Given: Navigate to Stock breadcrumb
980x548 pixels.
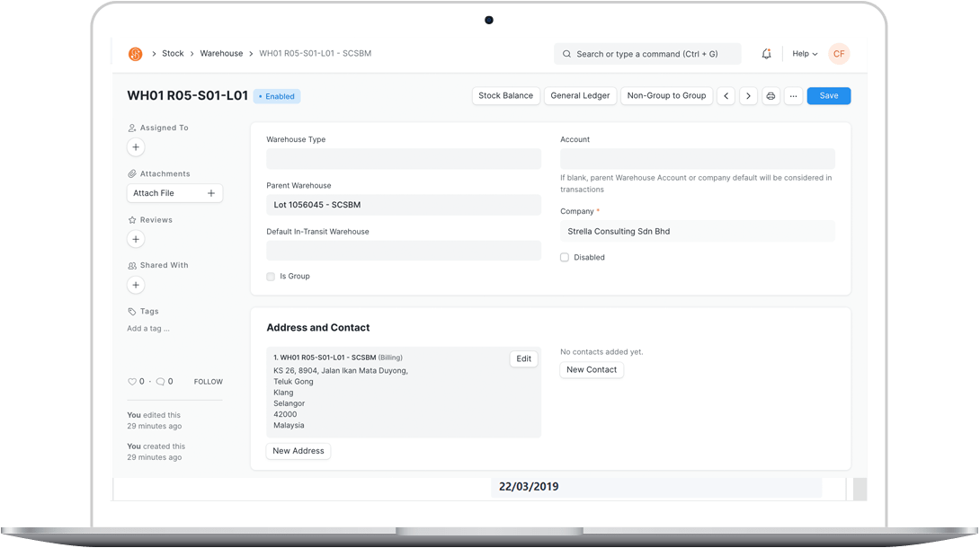Looking at the screenshot, I should click(x=173, y=54).
